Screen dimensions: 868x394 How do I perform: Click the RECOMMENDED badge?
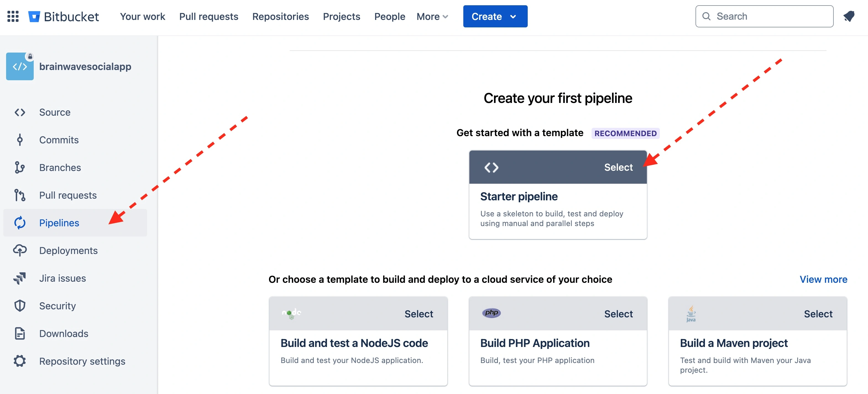(625, 133)
